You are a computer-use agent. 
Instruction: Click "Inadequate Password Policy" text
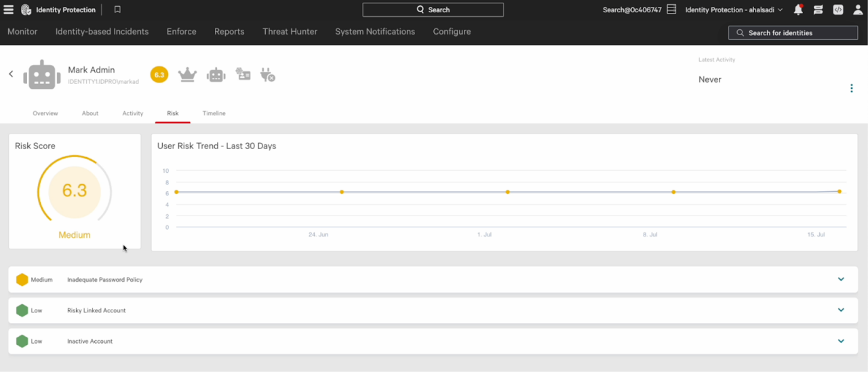pyautogui.click(x=104, y=280)
